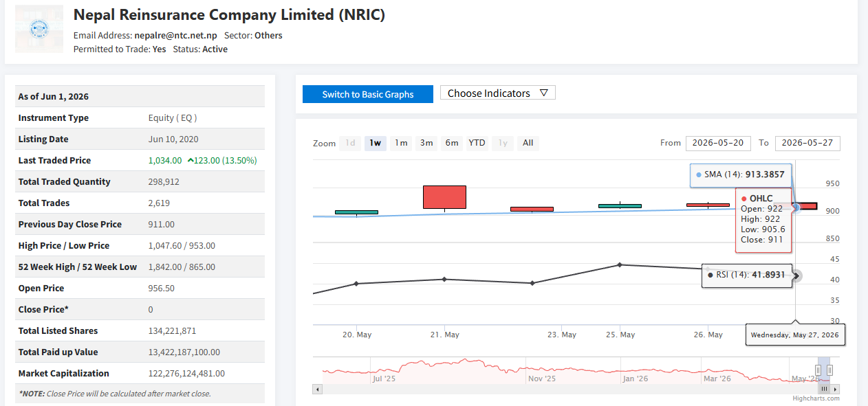The height and width of the screenshot is (406, 868).
Task: Click the RSI data point above 21 May
Action: [x=444, y=279]
